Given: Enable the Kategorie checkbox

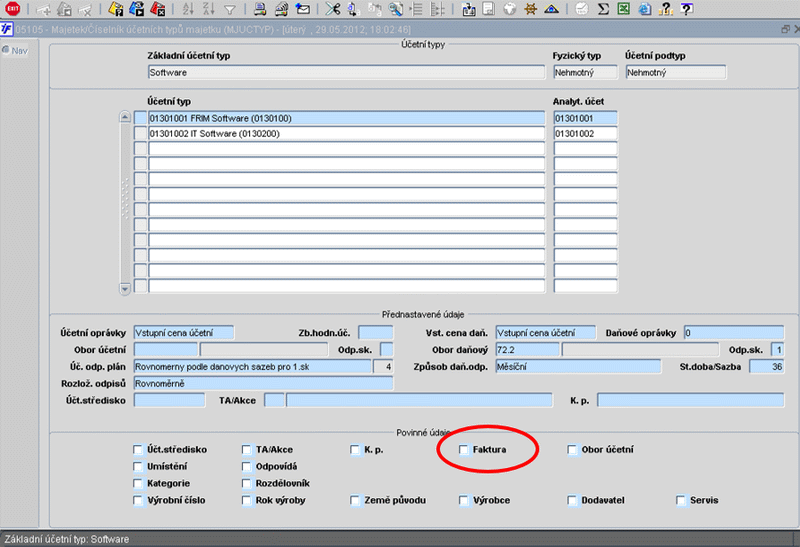Looking at the screenshot, I should pos(137,483).
